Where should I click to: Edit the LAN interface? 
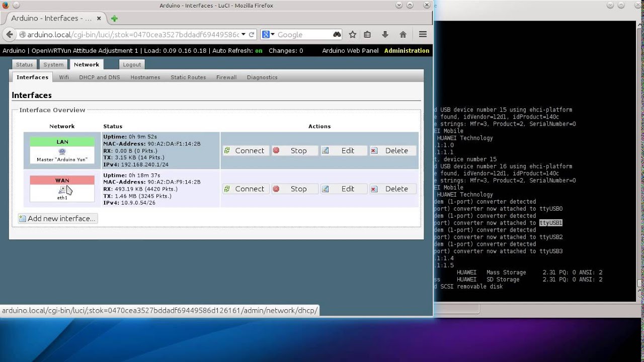pos(344,150)
